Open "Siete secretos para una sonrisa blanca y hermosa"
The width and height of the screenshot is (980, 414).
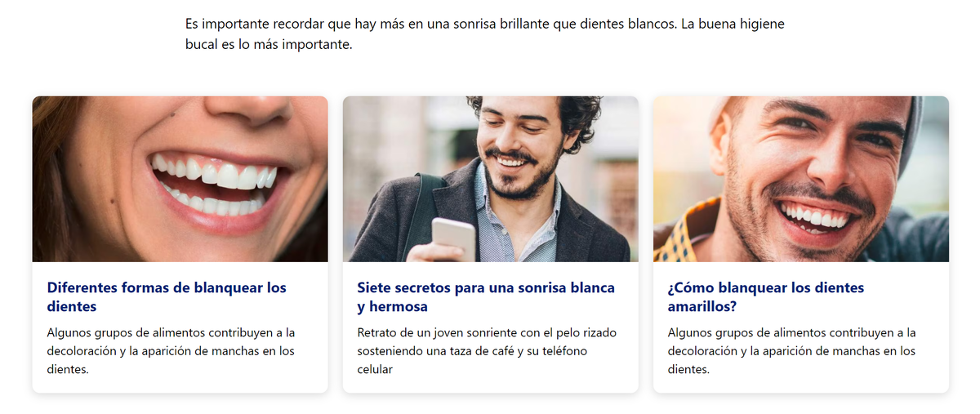click(486, 297)
